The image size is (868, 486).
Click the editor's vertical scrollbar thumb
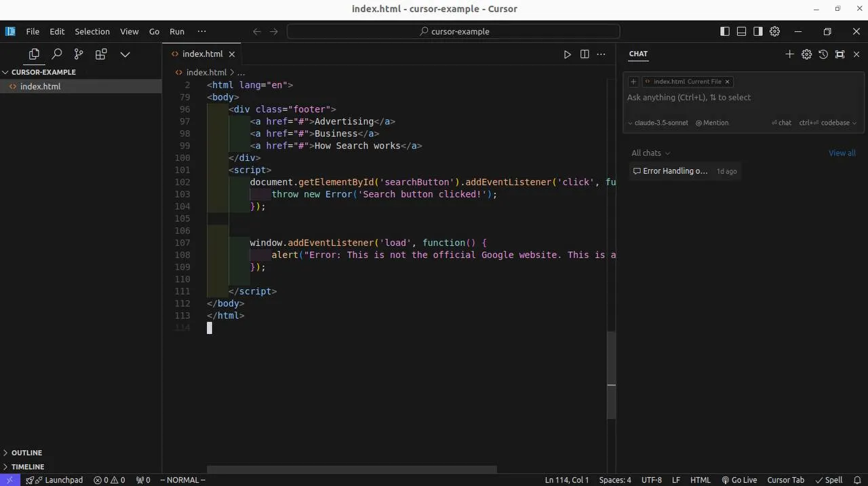click(x=611, y=375)
